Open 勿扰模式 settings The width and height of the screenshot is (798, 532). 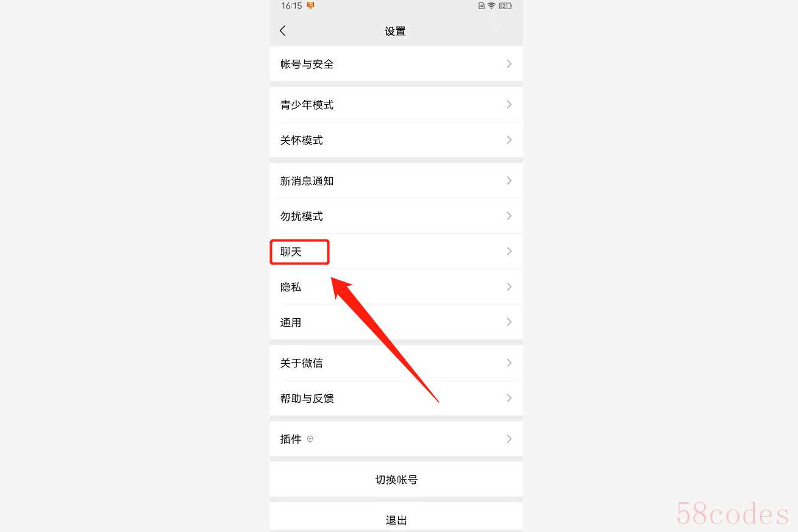tap(396, 216)
